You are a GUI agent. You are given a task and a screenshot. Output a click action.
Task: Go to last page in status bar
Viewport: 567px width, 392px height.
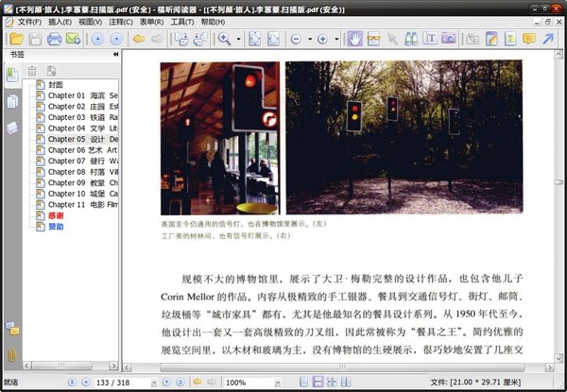[x=180, y=382]
